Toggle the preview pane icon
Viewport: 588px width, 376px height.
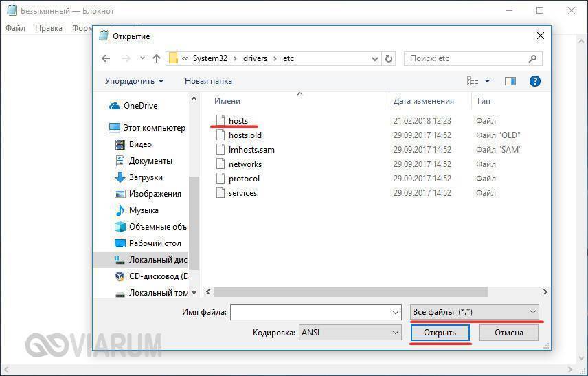tap(510, 81)
